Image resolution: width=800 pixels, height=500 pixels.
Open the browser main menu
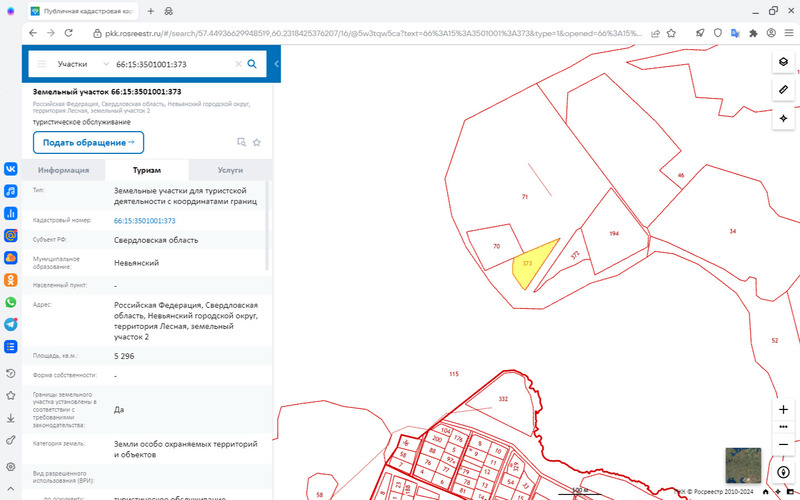[789, 33]
